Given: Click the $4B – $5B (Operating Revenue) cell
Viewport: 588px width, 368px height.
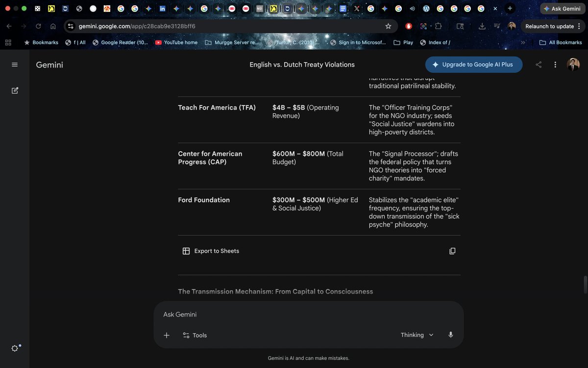Looking at the screenshot, I should point(306,111).
